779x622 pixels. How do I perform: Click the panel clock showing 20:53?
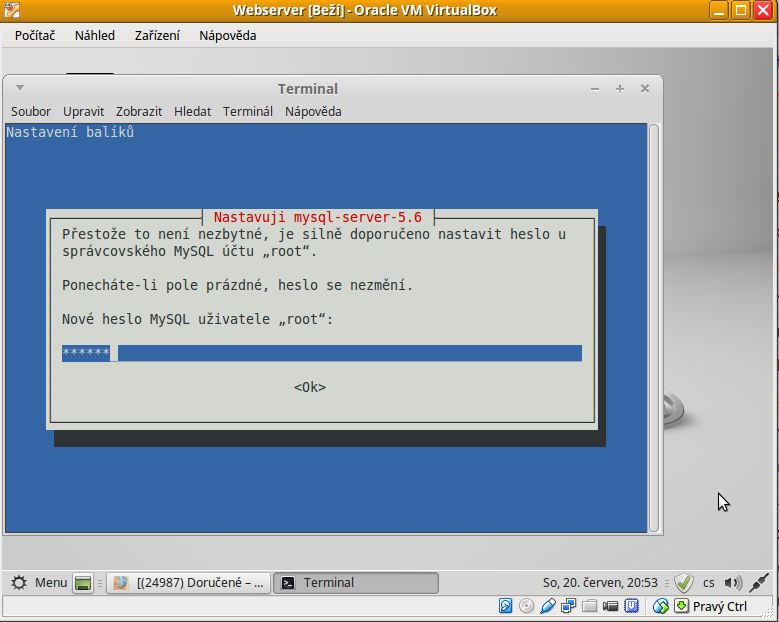[600, 583]
